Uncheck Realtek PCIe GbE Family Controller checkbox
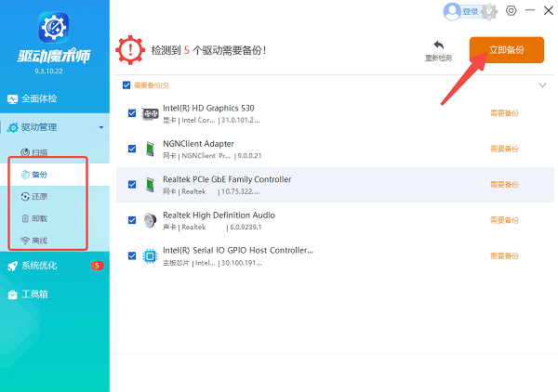558x392 pixels. click(132, 185)
